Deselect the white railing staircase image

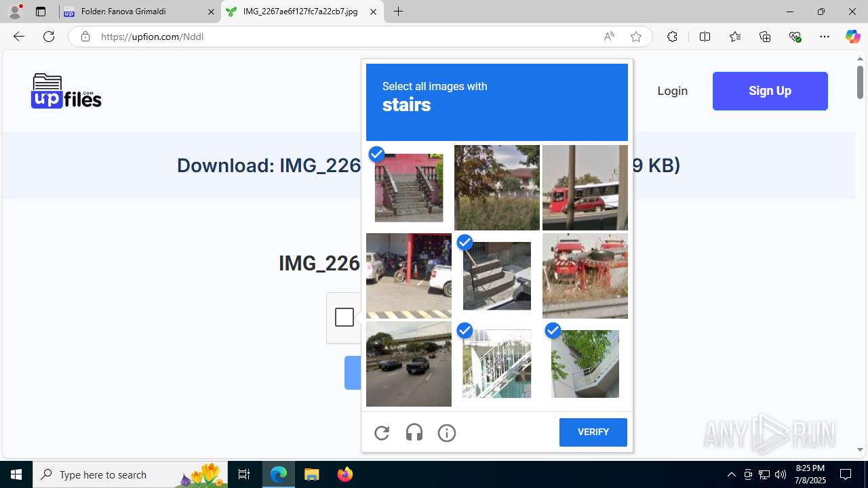pyautogui.click(x=497, y=364)
